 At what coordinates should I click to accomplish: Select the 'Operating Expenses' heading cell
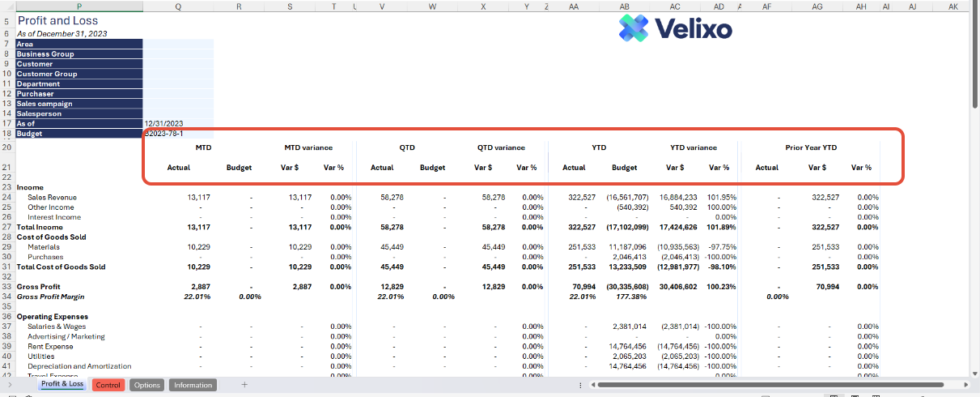tap(53, 316)
